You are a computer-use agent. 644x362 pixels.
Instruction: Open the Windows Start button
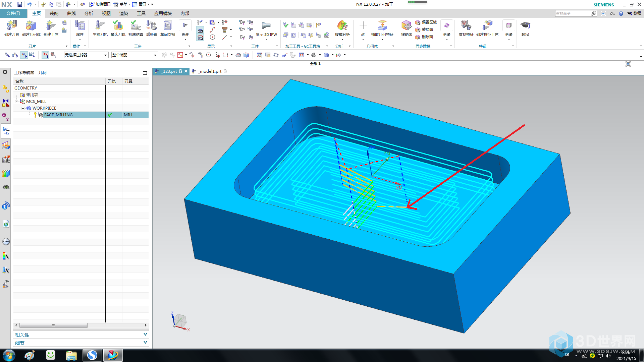click(9, 355)
